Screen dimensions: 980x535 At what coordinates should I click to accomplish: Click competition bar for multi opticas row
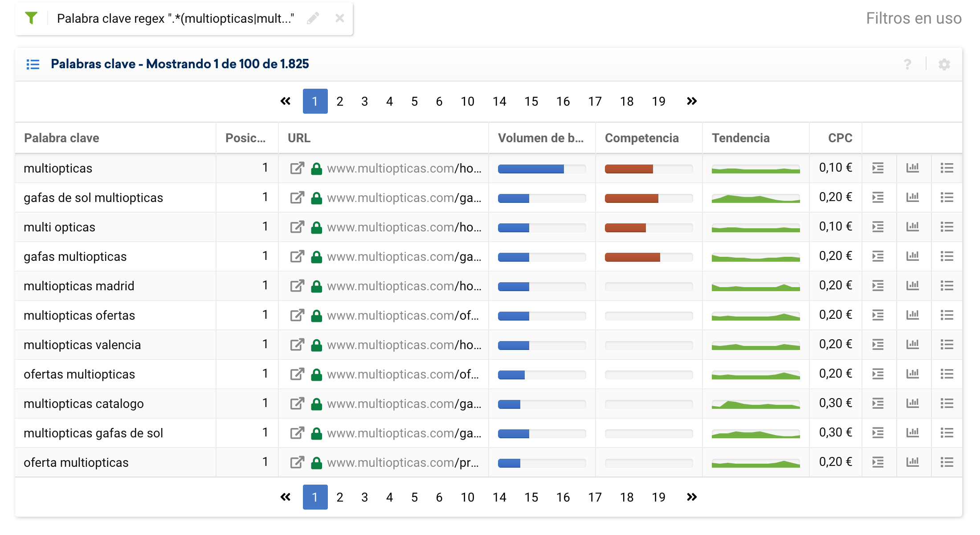point(649,228)
